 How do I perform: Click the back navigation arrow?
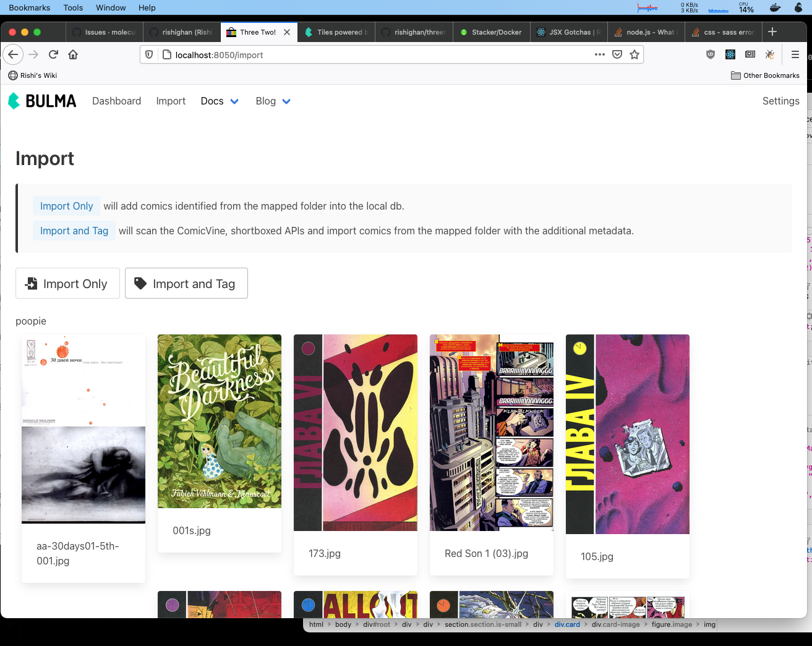14,54
